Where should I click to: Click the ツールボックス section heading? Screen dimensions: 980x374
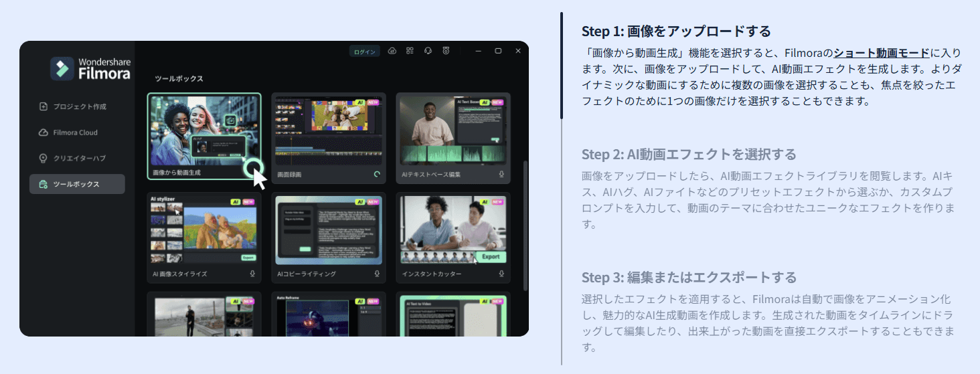tap(179, 79)
